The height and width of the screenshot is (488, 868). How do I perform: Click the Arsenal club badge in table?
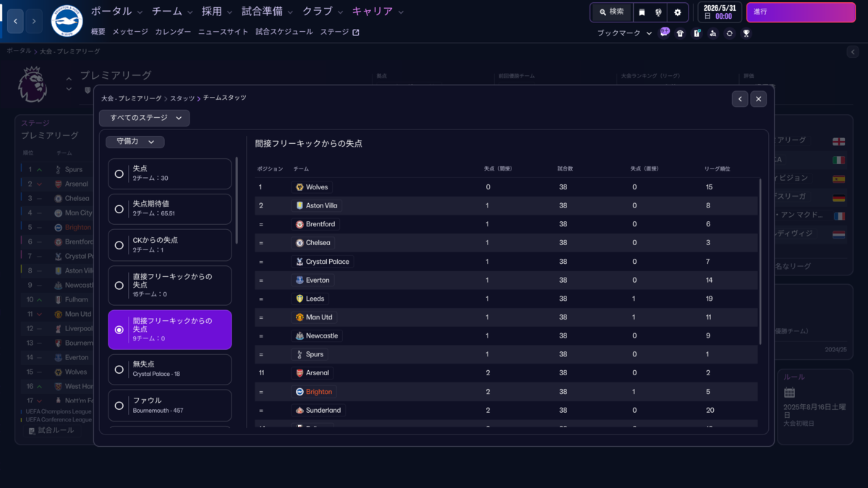[299, 373]
